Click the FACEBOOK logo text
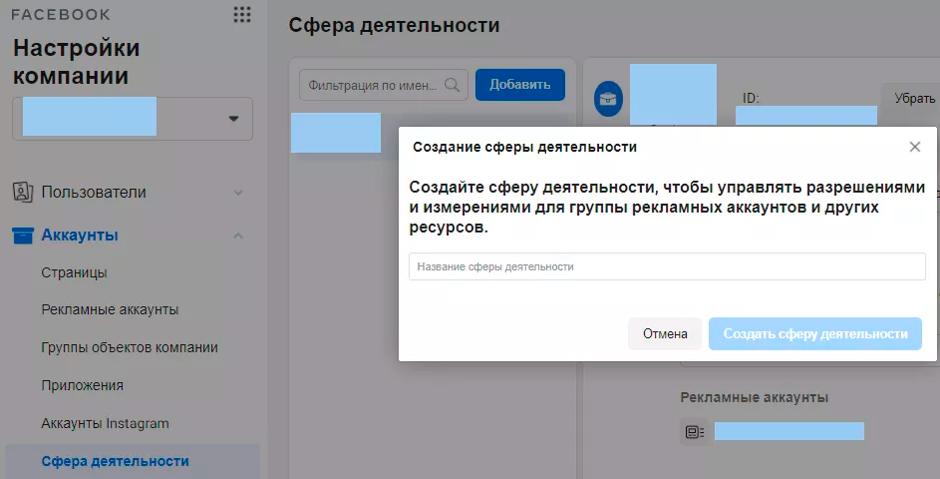Screen dimensions: 940x479 [61, 14]
